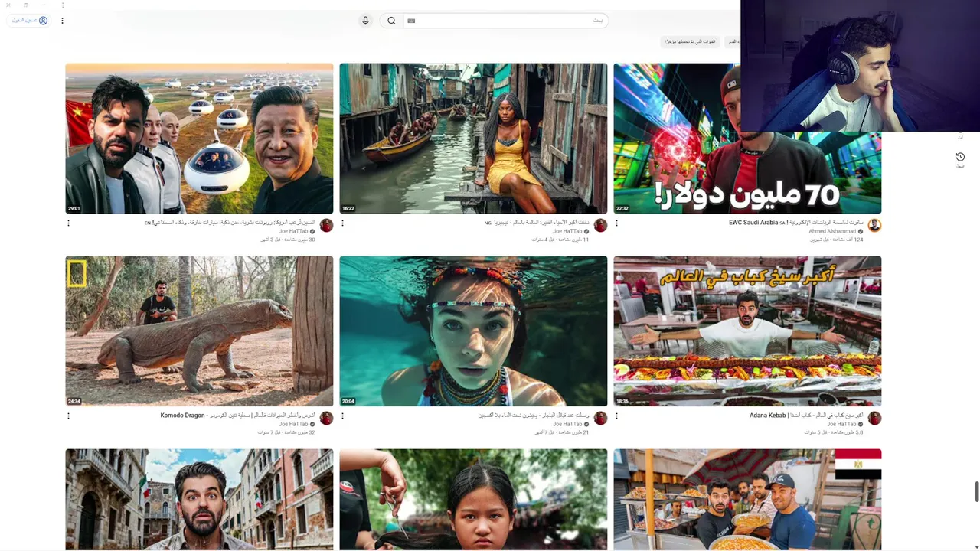980x551 pixels.
Task: Play the Venice surprised man thumbnail
Action: [199, 499]
